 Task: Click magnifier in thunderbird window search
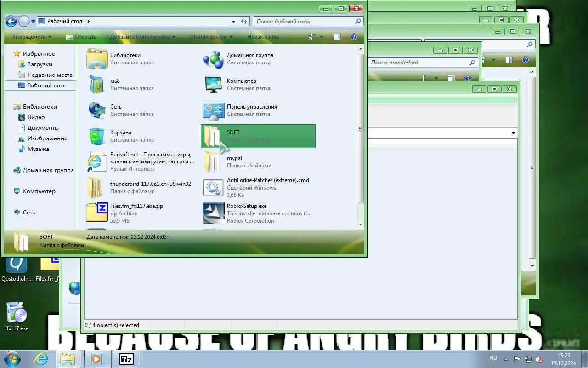[472, 63]
